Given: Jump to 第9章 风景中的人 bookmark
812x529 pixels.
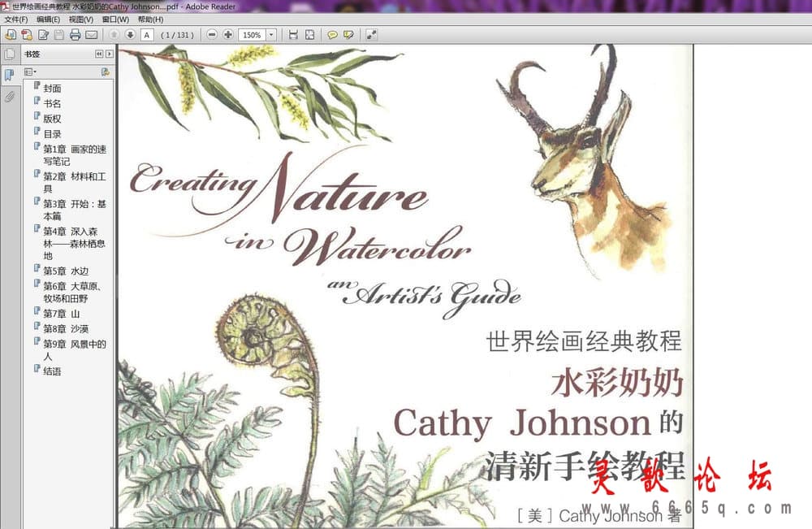Looking at the screenshot, I should coord(75,349).
